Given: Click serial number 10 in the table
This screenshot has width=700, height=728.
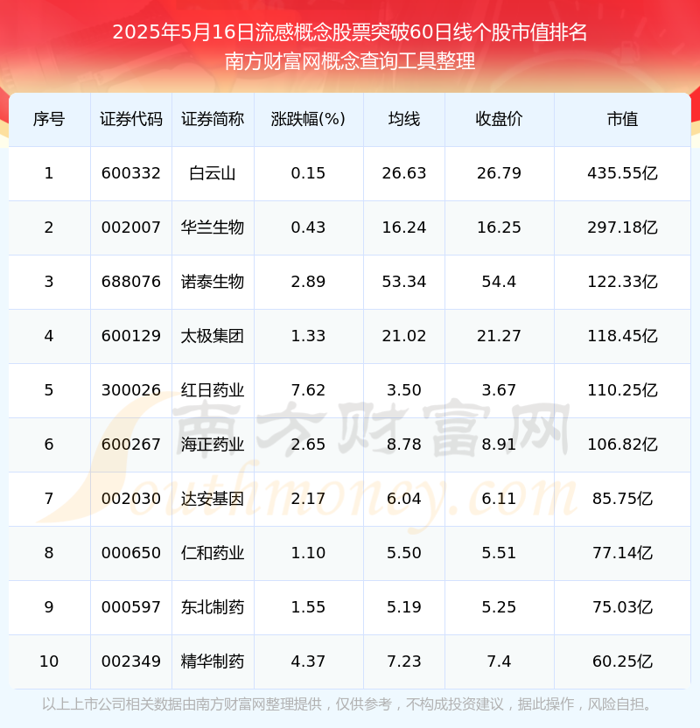Looking at the screenshot, I should [49, 662].
